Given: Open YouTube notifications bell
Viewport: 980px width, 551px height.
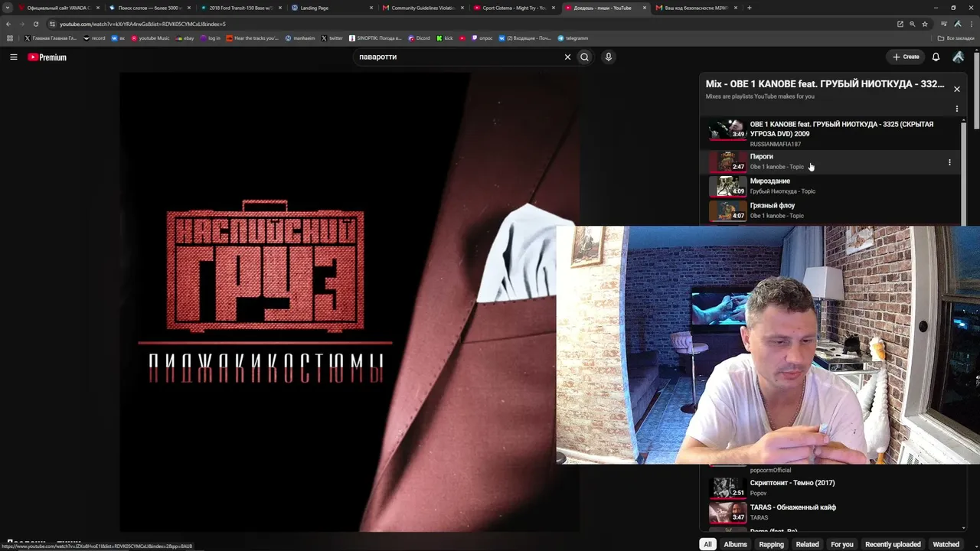Looking at the screenshot, I should click(x=936, y=57).
